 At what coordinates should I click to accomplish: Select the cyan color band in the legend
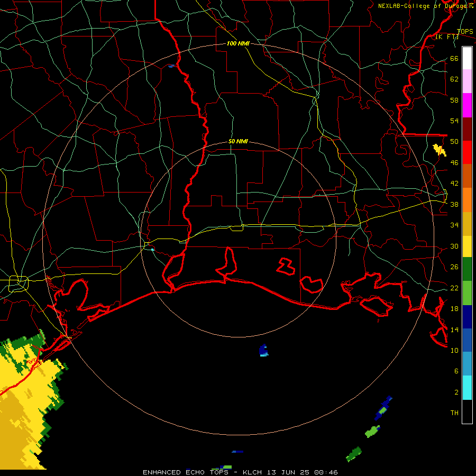[467, 388]
